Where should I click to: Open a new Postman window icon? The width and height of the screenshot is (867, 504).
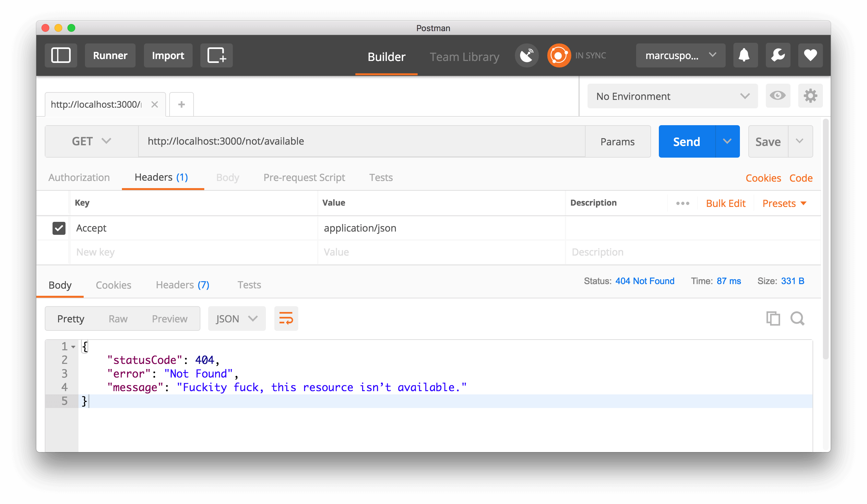click(216, 55)
